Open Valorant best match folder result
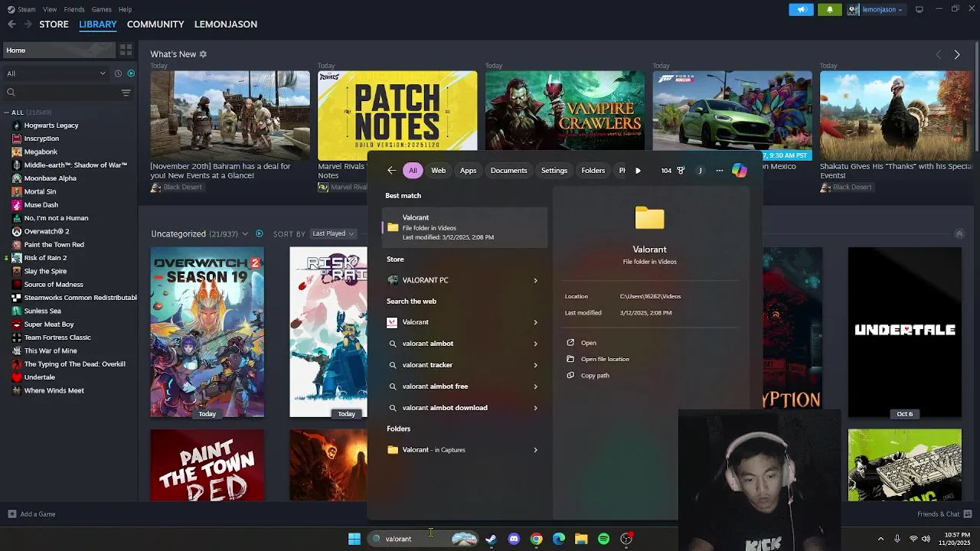The image size is (980, 551). tap(465, 227)
